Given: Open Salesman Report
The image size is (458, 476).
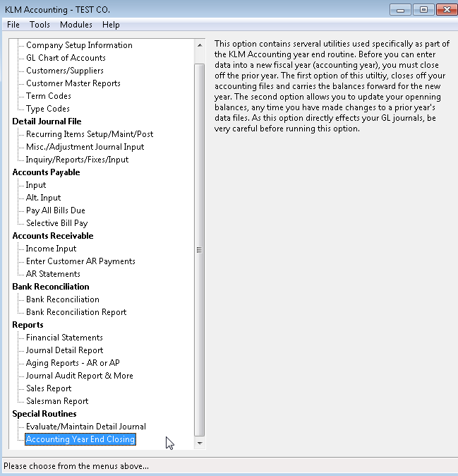Looking at the screenshot, I should [x=57, y=402].
